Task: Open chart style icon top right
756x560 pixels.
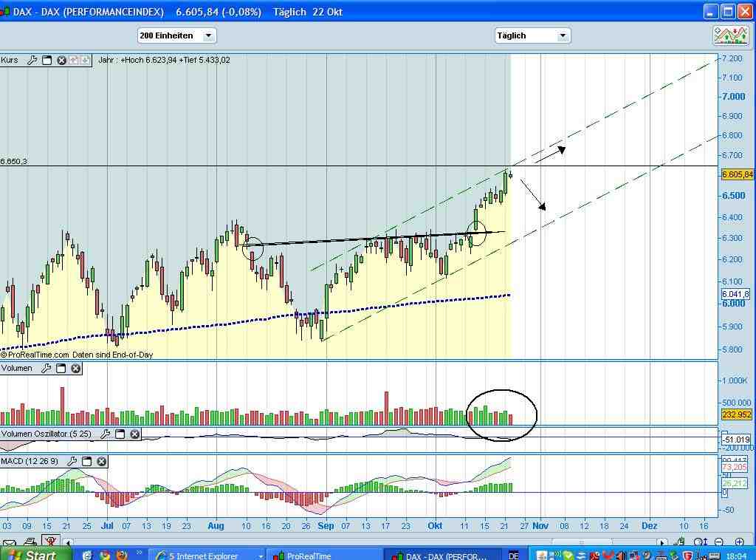Action: [731, 35]
